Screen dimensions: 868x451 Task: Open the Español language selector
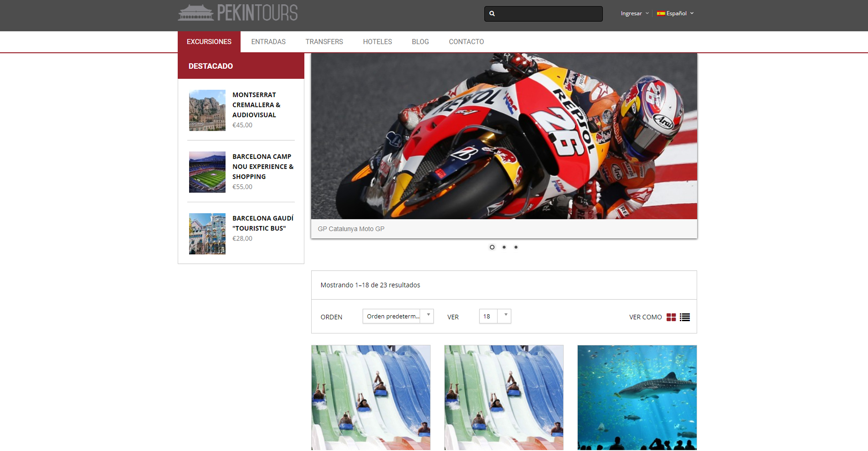coord(675,13)
